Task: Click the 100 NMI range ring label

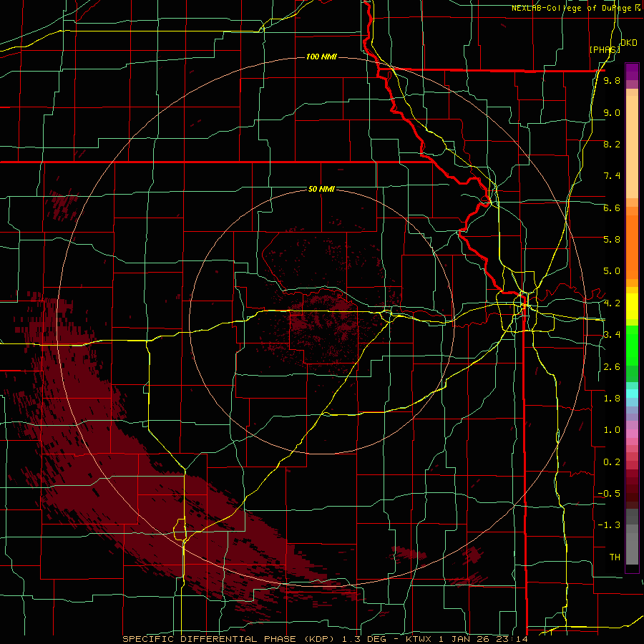Action: 321,57
